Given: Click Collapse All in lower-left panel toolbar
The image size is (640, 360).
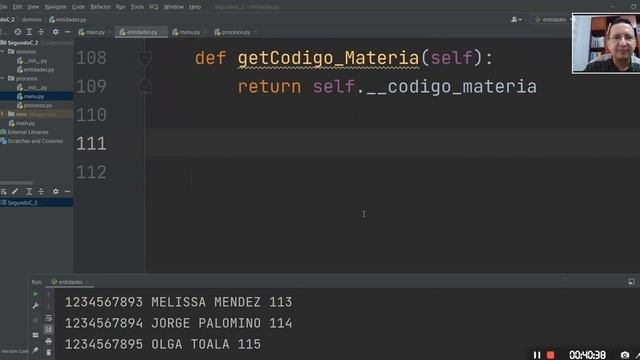Looking at the screenshot, I should click(x=41, y=191).
